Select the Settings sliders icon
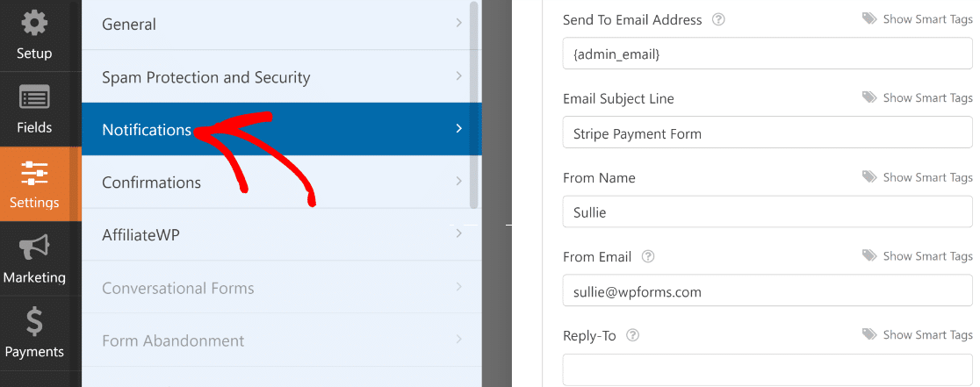This screenshot has width=980, height=387. (x=34, y=173)
